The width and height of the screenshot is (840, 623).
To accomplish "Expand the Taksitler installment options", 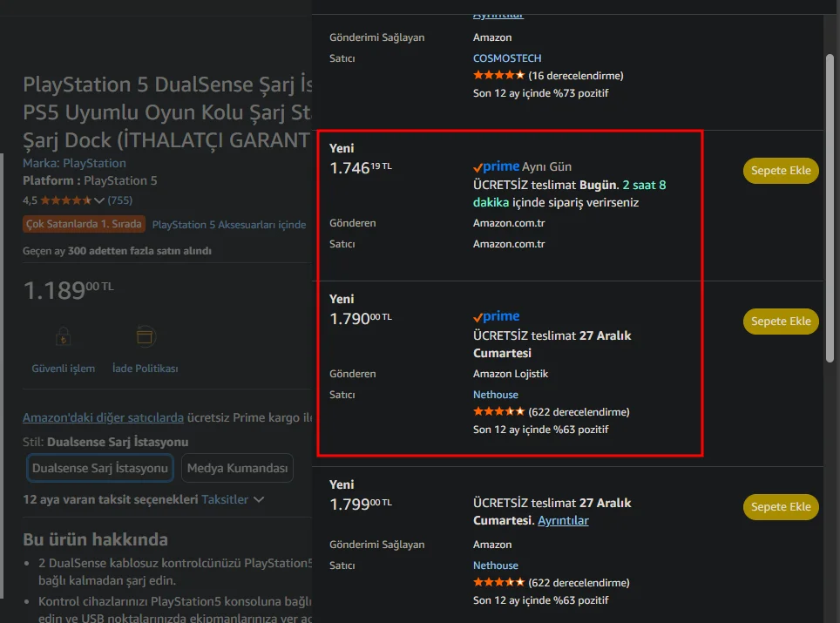I will coord(233,500).
